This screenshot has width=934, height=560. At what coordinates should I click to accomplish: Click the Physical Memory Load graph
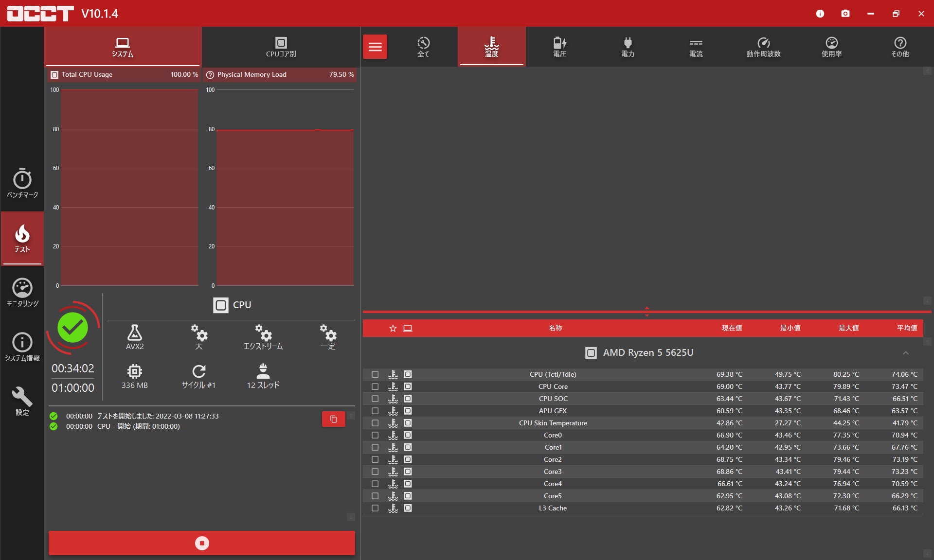[285, 188]
